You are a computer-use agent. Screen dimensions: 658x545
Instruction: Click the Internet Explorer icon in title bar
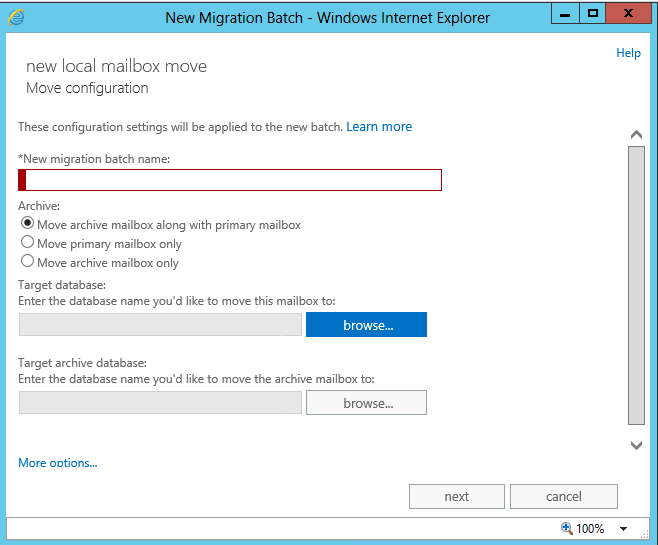[x=16, y=17]
